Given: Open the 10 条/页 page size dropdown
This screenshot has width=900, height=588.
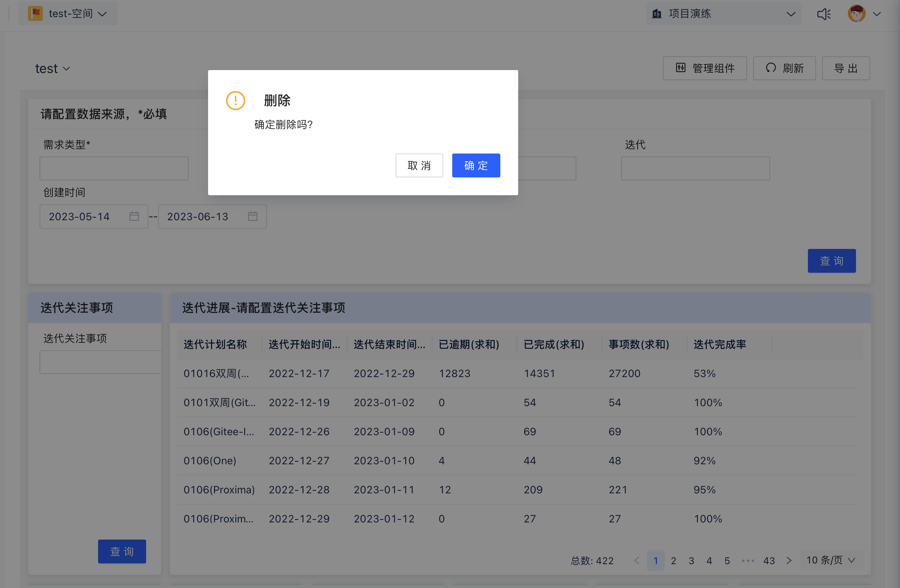Looking at the screenshot, I should click(831, 560).
